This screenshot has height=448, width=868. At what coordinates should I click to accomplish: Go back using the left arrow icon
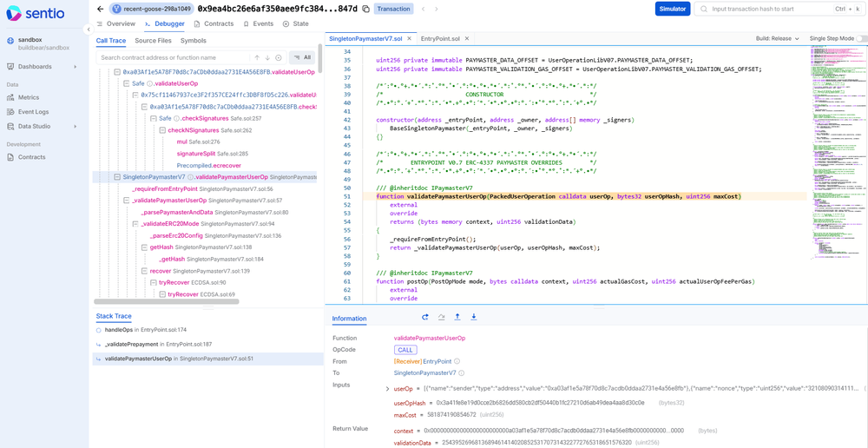(100, 9)
